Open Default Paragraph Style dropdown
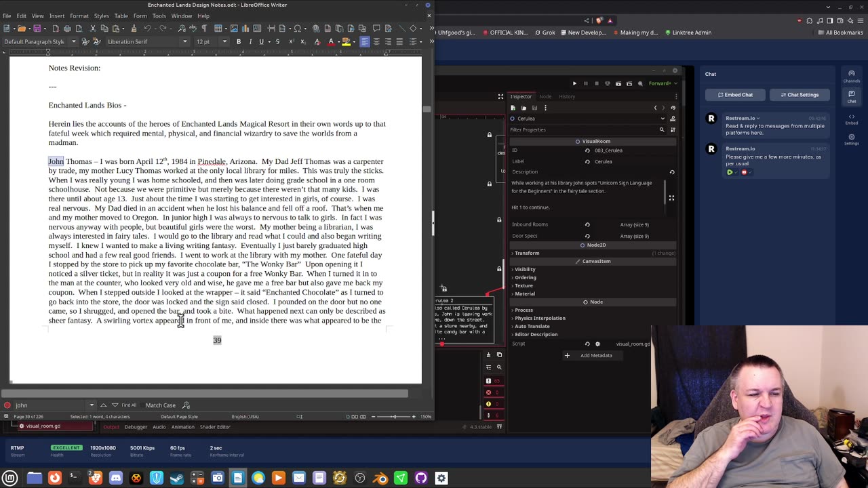The image size is (868, 488). (x=74, y=41)
